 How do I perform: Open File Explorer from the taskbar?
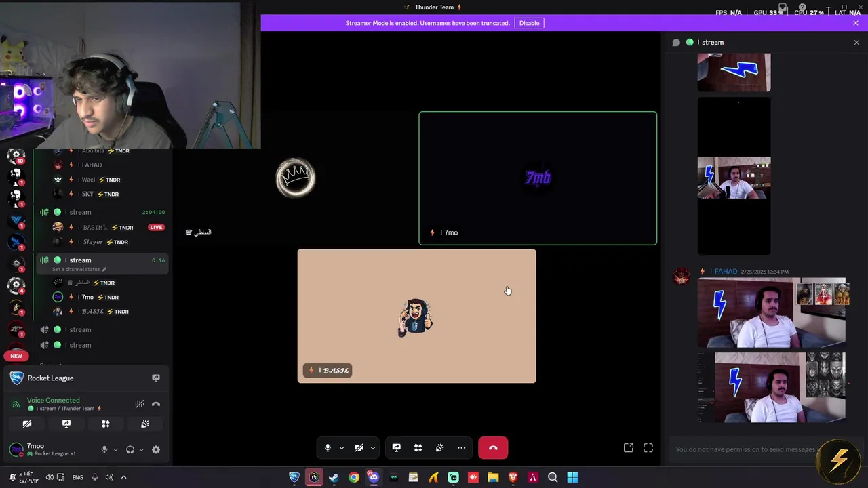coord(493,477)
